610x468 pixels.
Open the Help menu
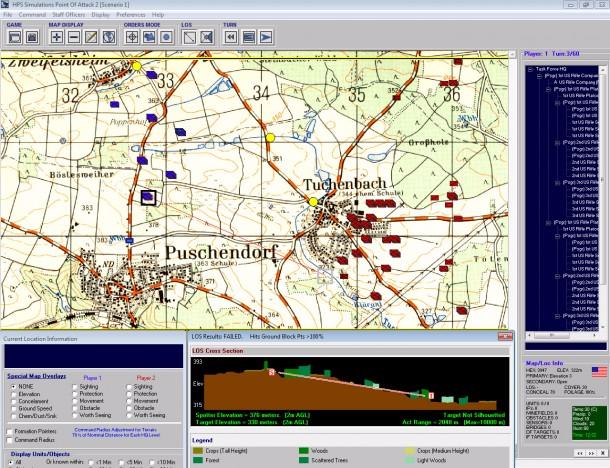click(x=158, y=15)
